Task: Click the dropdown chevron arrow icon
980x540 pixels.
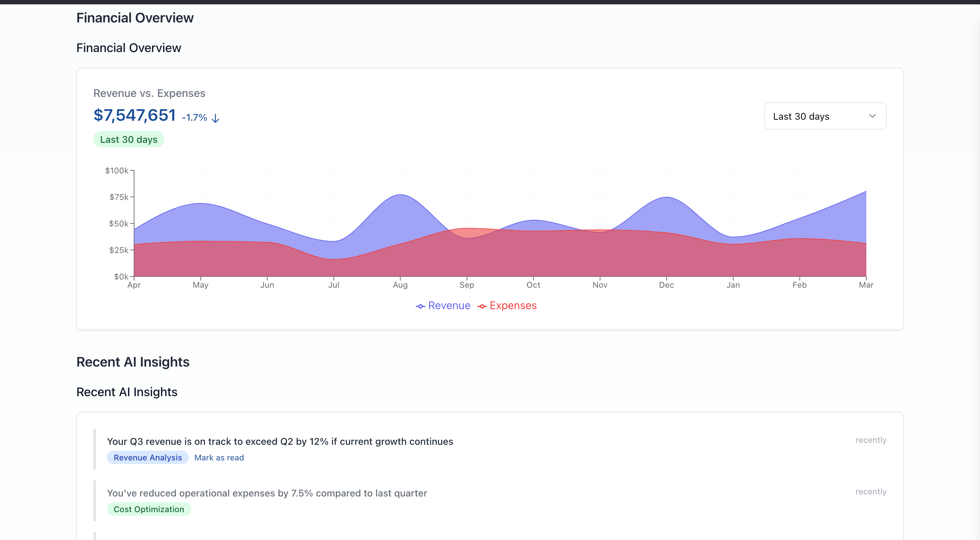Action: (x=872, y=116)
